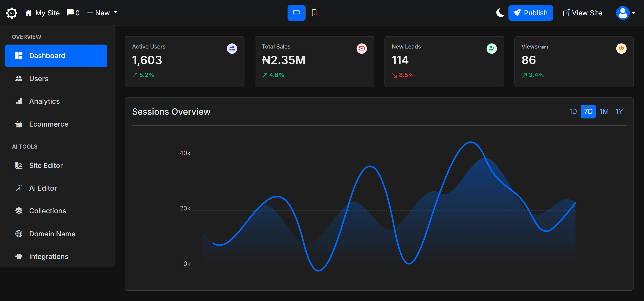This screenshot has height=301, width=644.
Task: Open Domain Name globe item
Action: pos(52,234)
